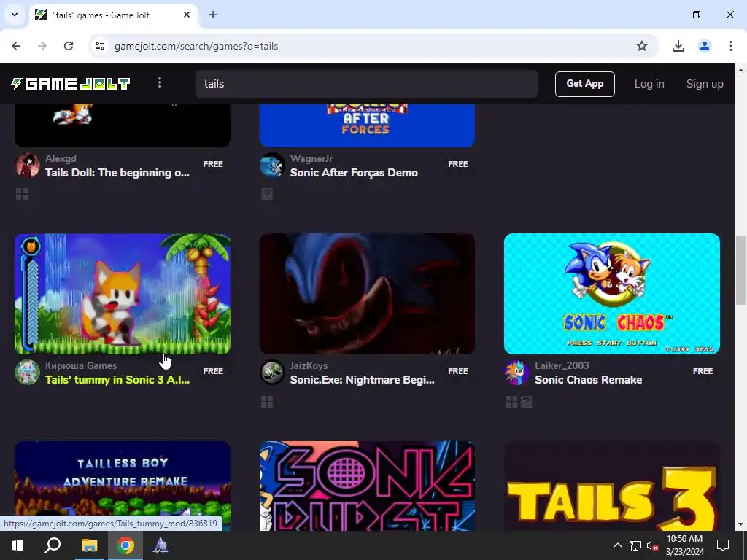Click Windows platform icon under Tails Doll game
The image size is (747, 560).
(x=22, y=194)
